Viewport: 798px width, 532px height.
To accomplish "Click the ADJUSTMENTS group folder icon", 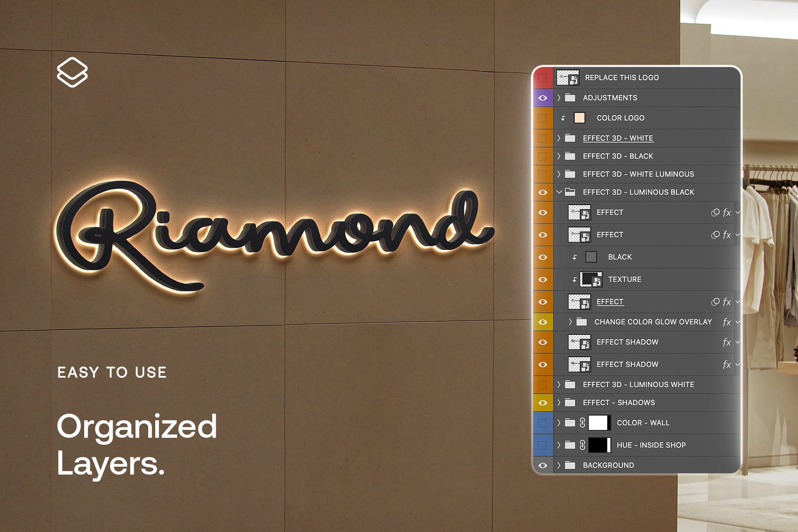I will click(x=570, y=98).
